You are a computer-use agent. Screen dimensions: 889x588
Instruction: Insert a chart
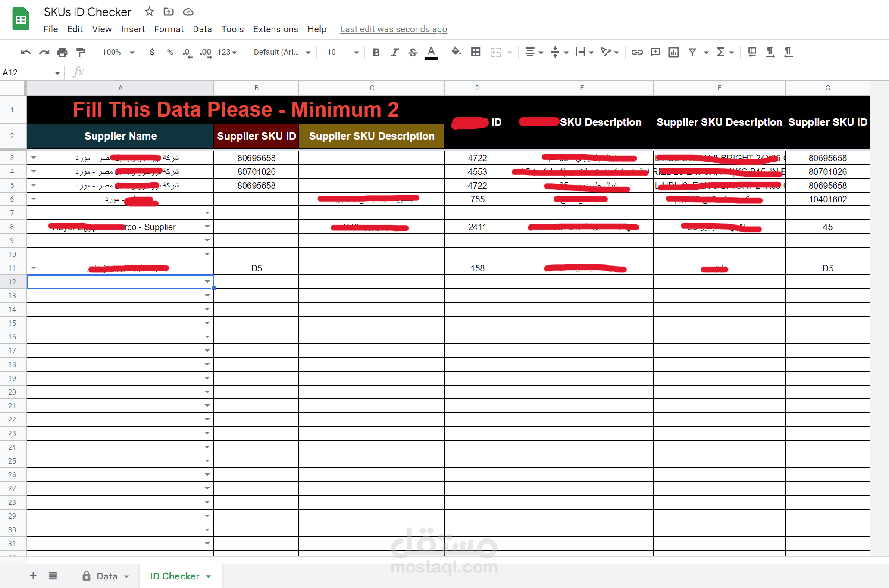coord(673,52)
